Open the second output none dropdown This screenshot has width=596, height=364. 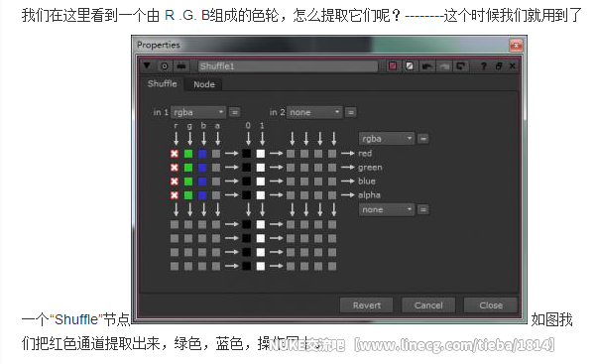pos(387,209)
